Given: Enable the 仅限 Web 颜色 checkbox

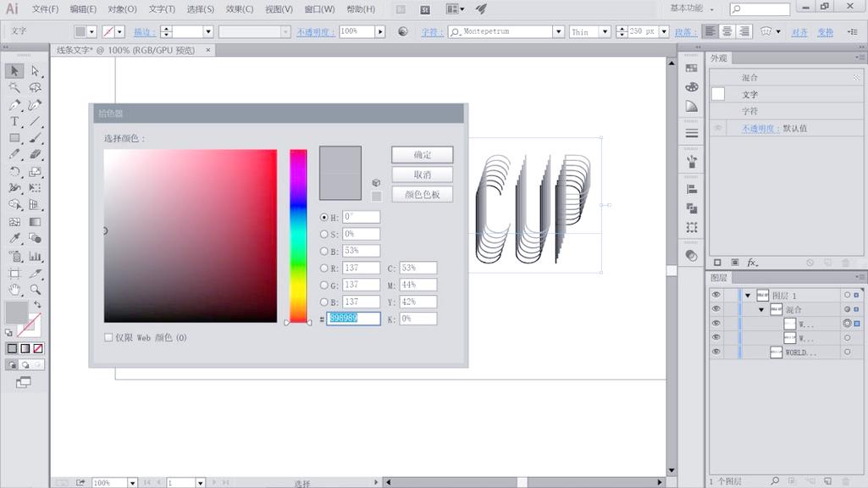Looking at the screenshot, I should click(108, 337).
